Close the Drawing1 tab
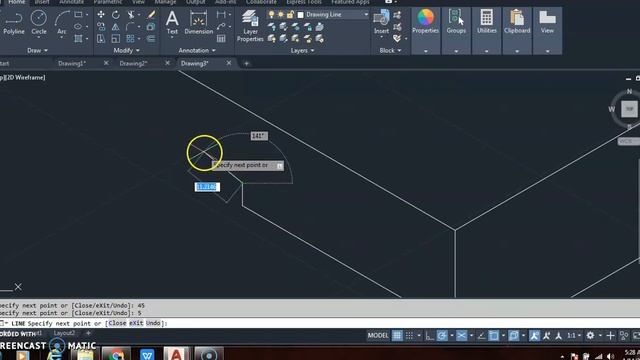 tap(106, 63)
